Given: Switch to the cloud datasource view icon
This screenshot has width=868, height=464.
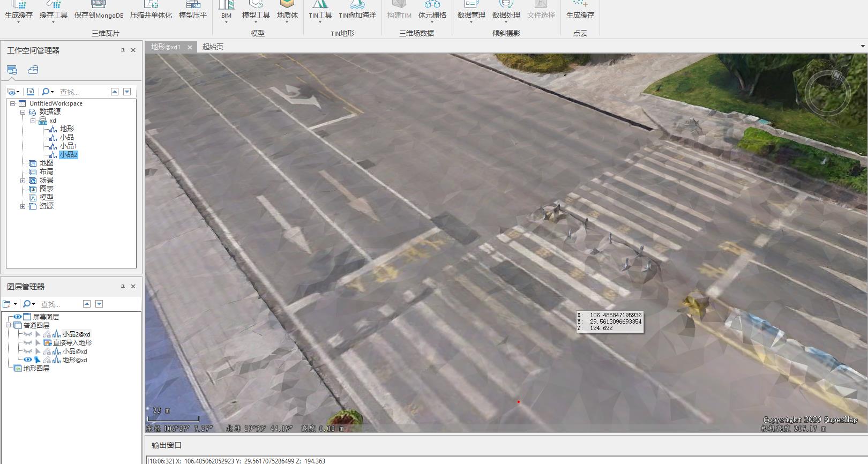Looking at the screenshot, I should point(33,70).
